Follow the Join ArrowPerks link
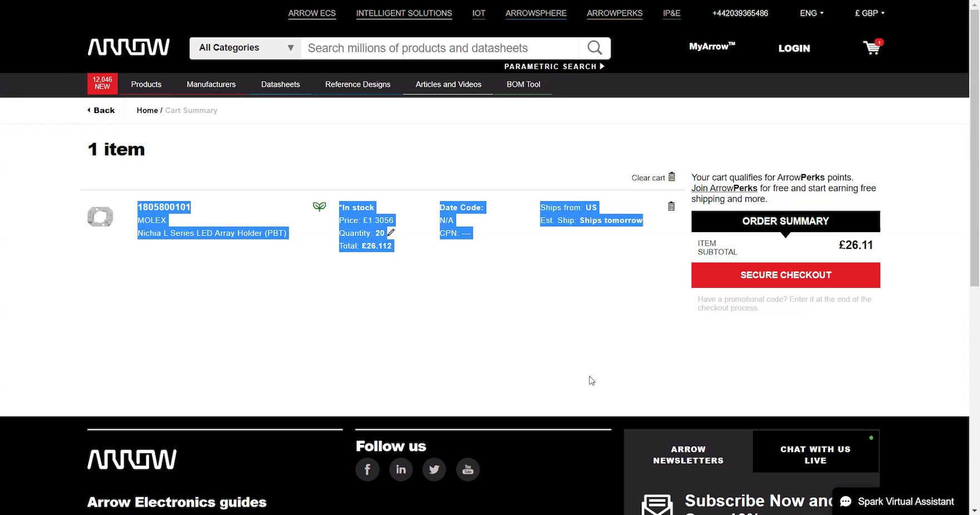980x515 pixels. (724, 188)
